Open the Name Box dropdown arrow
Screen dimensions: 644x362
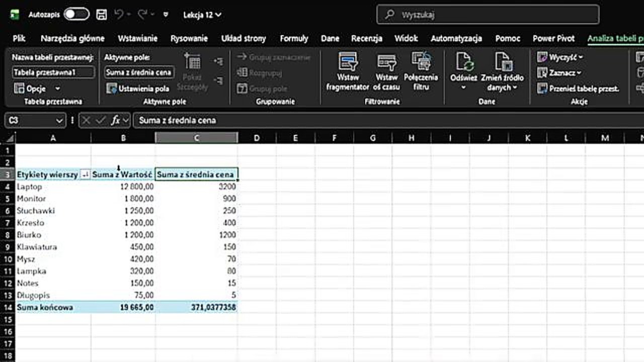59,121
